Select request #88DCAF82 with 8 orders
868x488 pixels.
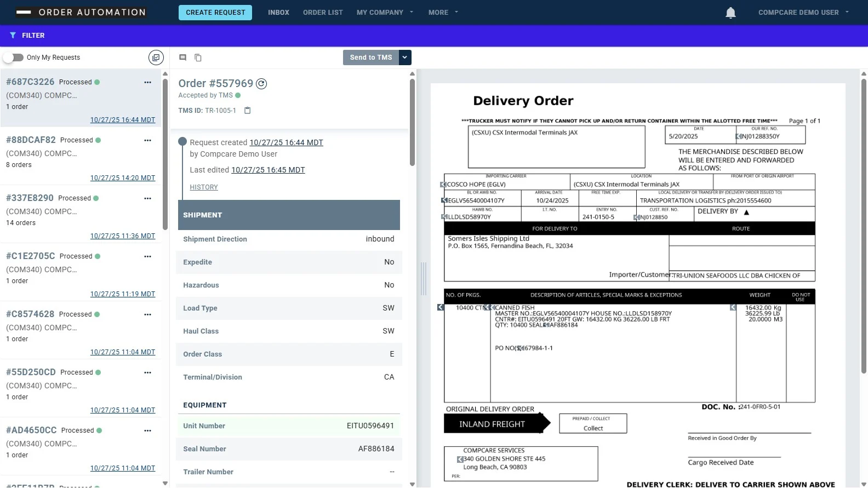click(81, 156)
